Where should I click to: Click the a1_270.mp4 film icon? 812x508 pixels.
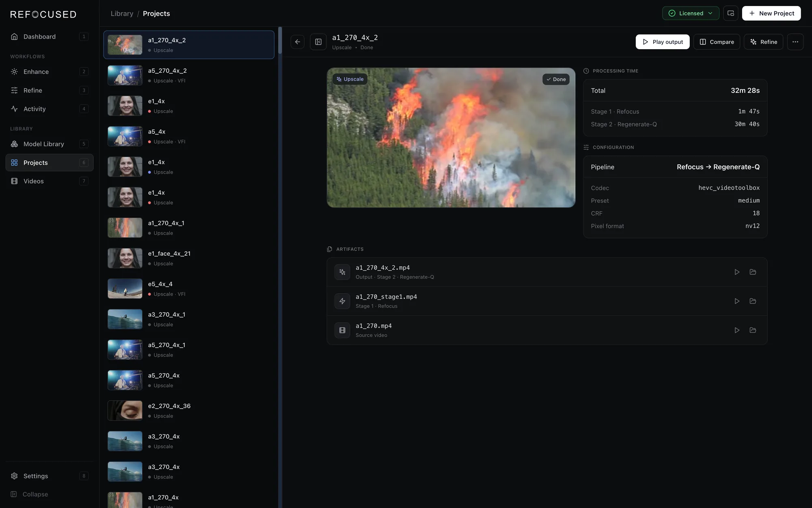(342, 330)
